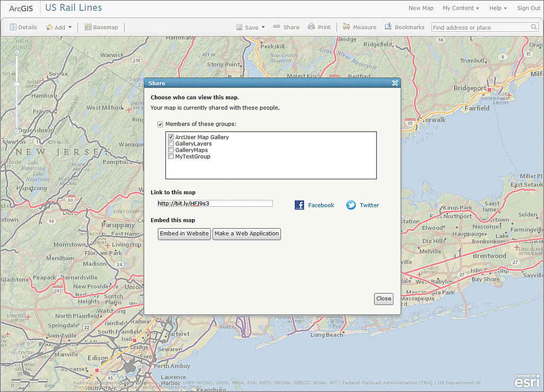Expand the Add dropdown arrow

click(x=70, y=27)
